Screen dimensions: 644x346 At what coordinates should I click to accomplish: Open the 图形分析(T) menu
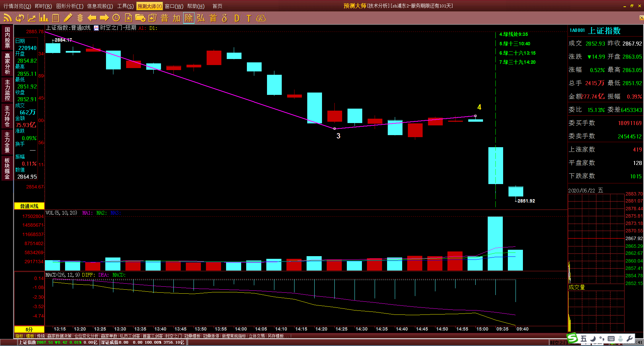[x=70, y=6]
